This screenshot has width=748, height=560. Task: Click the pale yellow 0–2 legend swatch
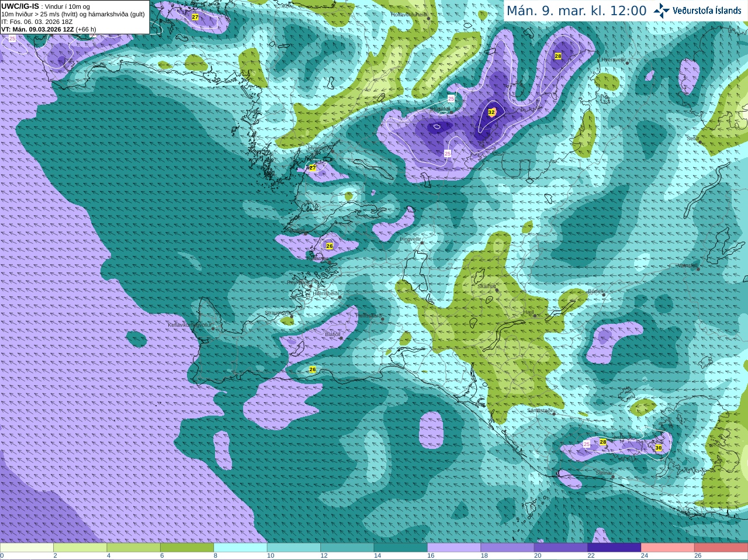[x=26, y=548]
